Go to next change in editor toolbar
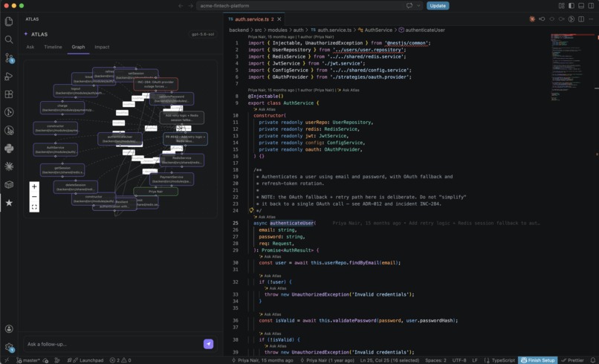599x364 pixels. point(562,19)
